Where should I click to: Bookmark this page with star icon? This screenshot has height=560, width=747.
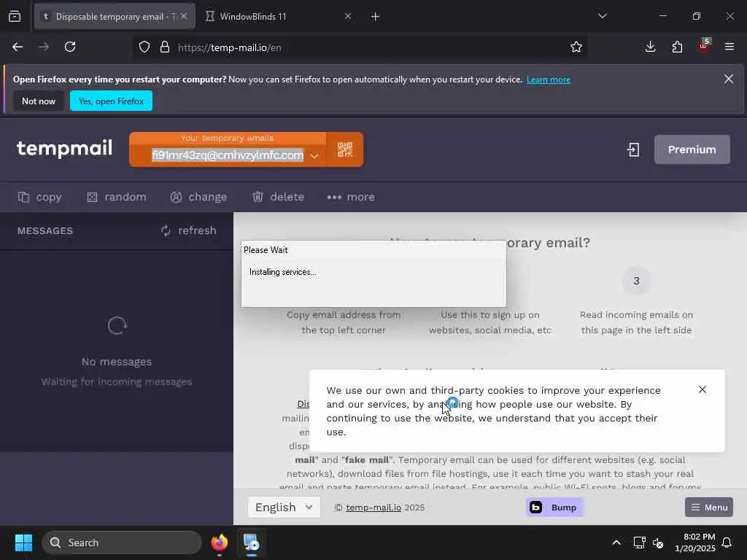pyautogui.click(x=576, y=47)
